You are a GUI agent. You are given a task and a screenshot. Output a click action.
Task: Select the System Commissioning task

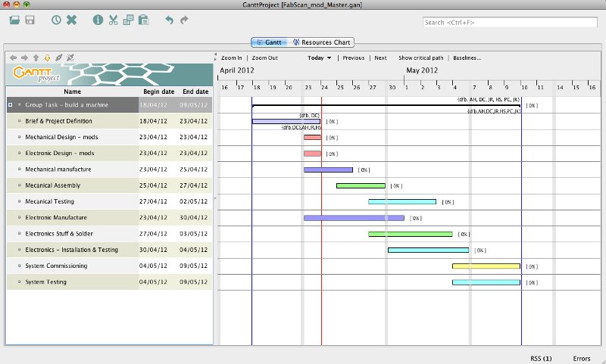(109, 266)
